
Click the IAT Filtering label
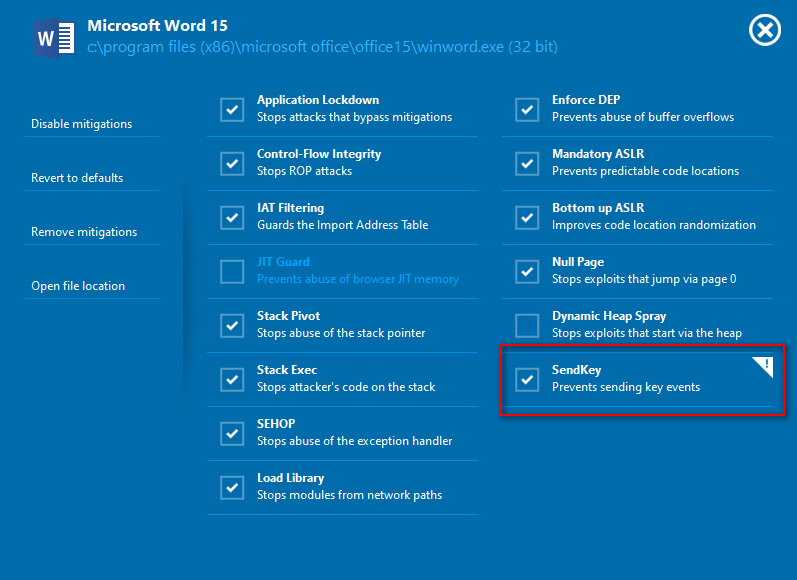click(290, 208)
